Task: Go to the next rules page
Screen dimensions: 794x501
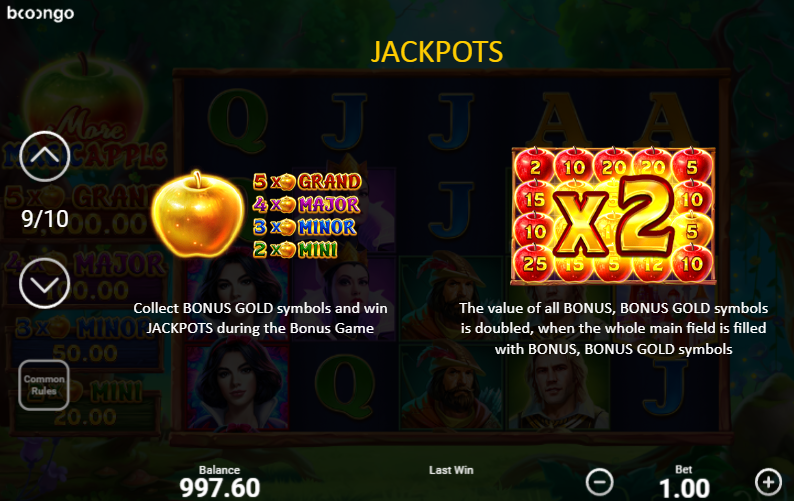Action: click(x=45, y=283)
